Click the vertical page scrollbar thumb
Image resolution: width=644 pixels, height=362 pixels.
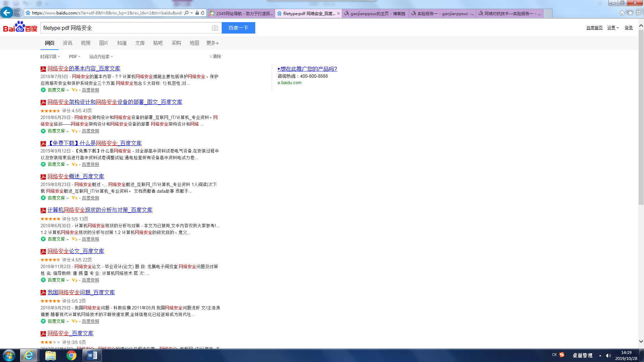click(641, 117)
